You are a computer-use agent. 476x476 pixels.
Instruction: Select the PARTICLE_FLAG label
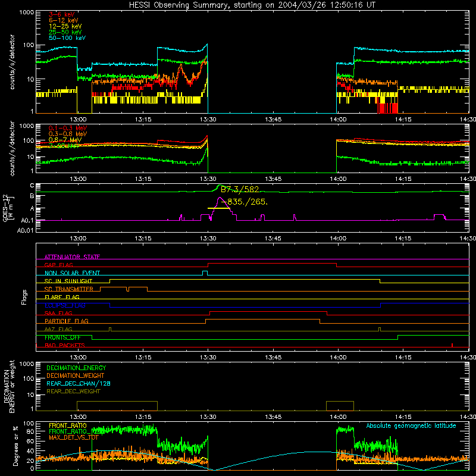click(x=67, y=321)
